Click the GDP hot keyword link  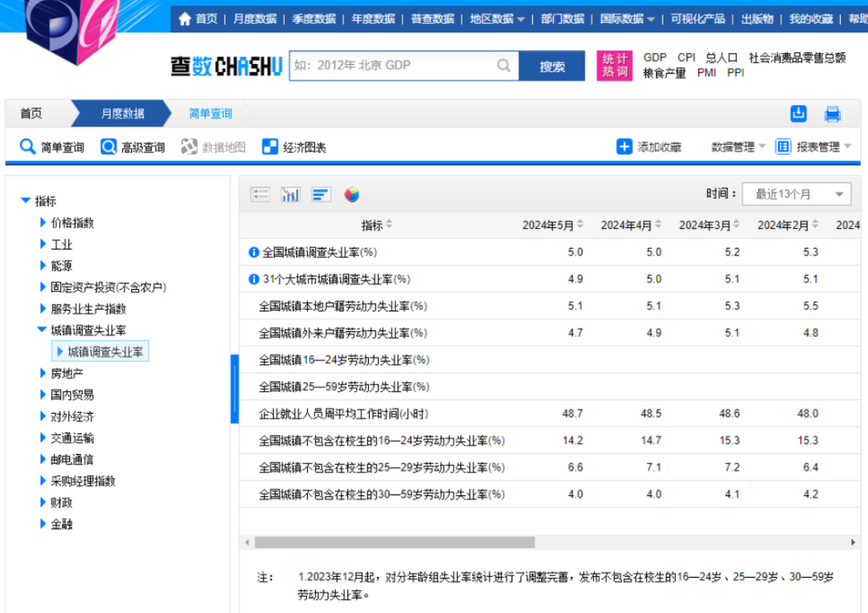(654, 57)
